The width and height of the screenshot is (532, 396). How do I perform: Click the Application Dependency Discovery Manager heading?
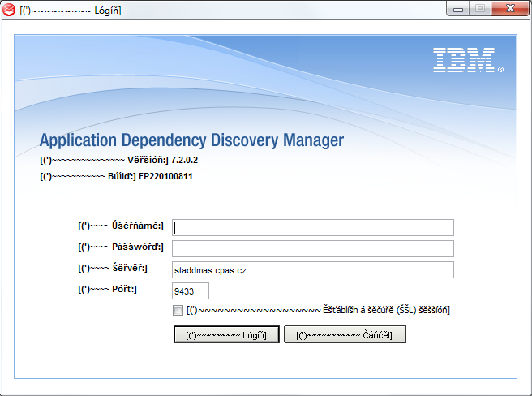pos(191,140)
